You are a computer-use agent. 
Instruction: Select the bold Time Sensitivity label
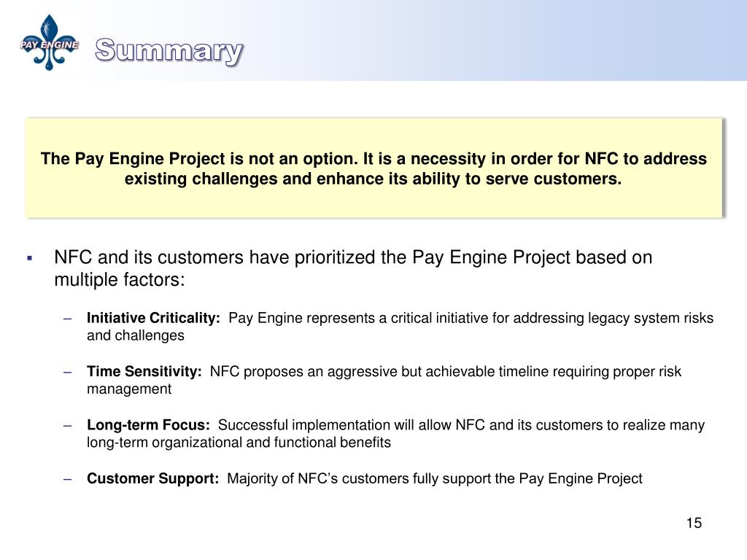click(144, 372)
